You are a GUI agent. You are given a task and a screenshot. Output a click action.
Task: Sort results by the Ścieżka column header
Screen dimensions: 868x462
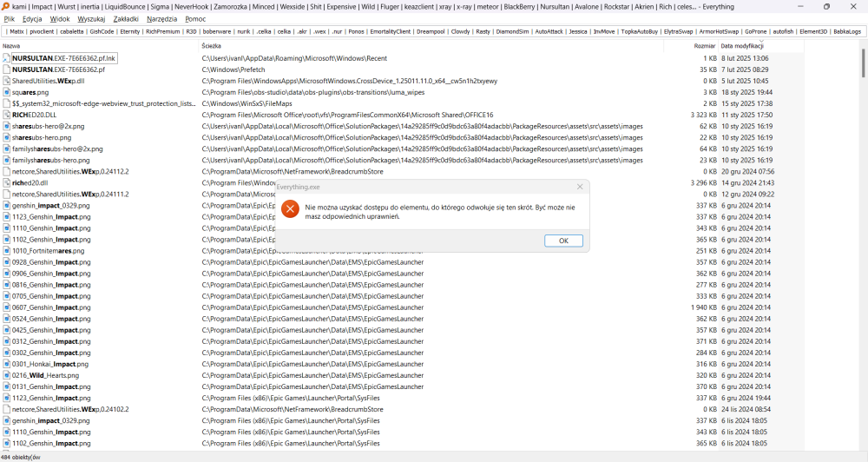(431, 46)
